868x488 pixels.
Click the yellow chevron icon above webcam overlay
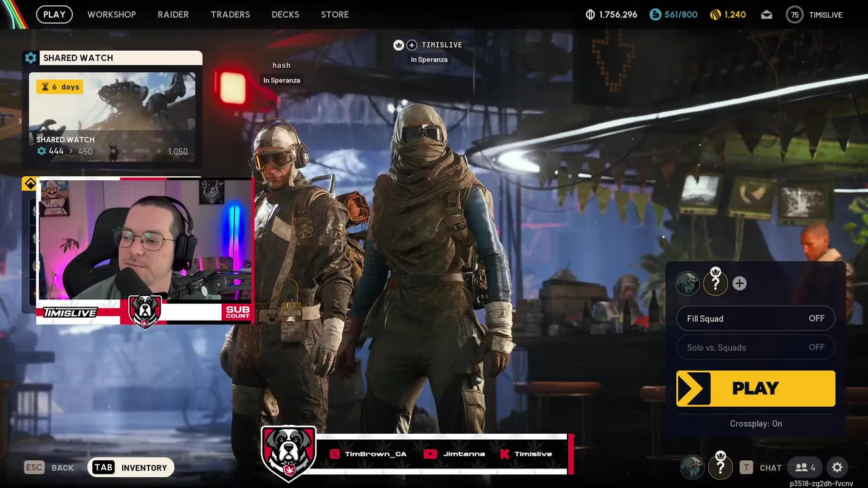30,184
